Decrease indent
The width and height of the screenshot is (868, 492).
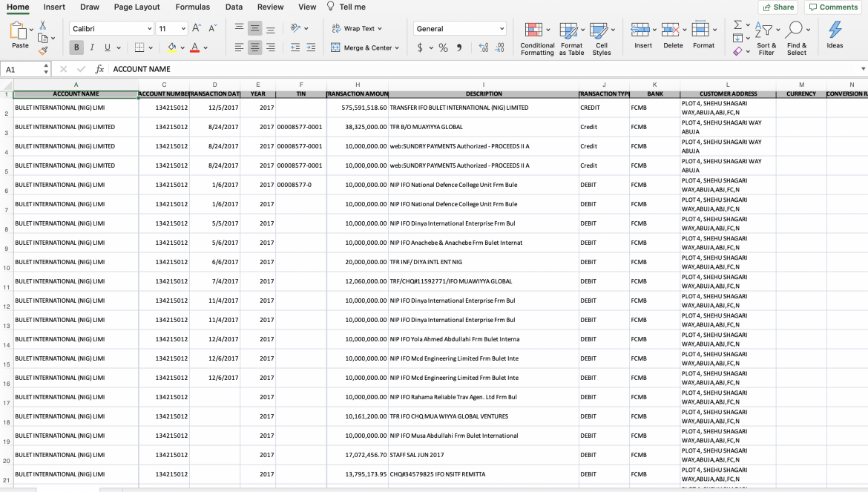click(x=295, y=47)
